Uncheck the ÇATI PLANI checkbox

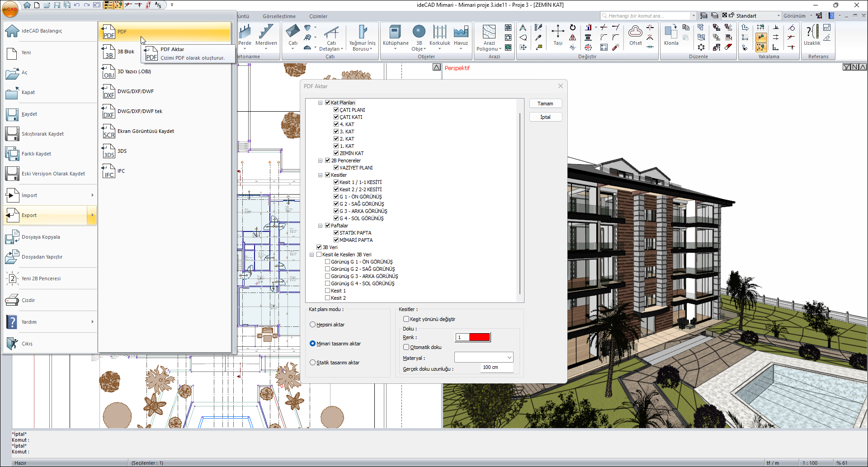(x=336, y=110)
